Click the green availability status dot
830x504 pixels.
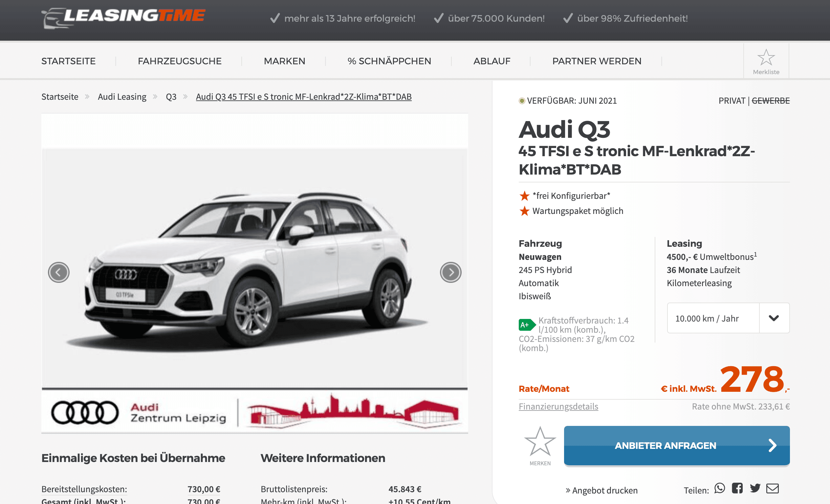point(522,101)
